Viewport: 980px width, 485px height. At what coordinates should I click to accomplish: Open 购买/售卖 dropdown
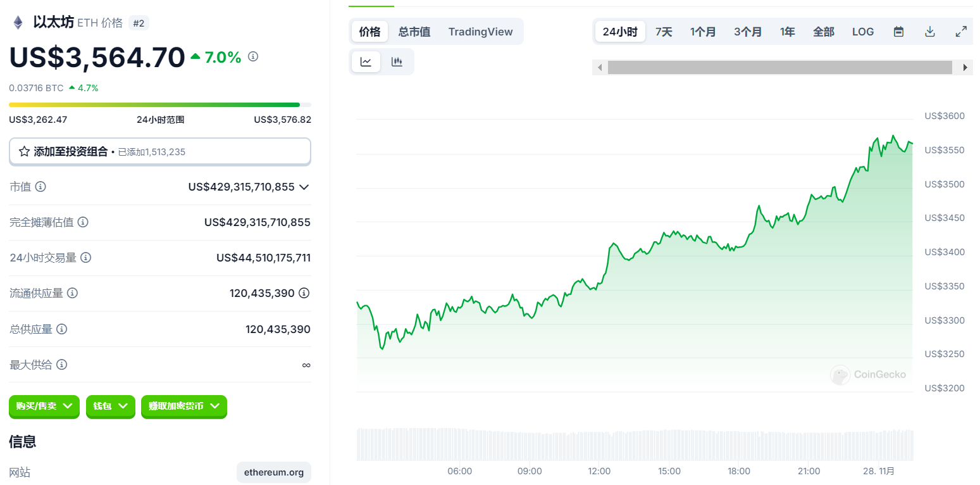point(44,406)
